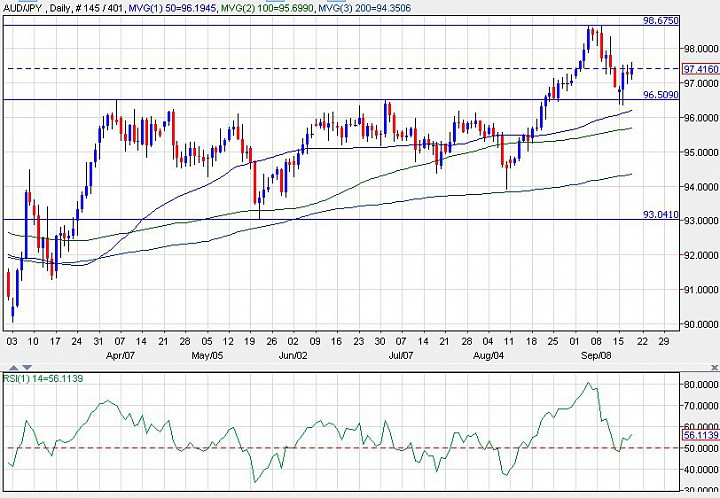
Task: Click the 95.0000 price axis label
Action: pyautogui.click(x=701, y=152)
